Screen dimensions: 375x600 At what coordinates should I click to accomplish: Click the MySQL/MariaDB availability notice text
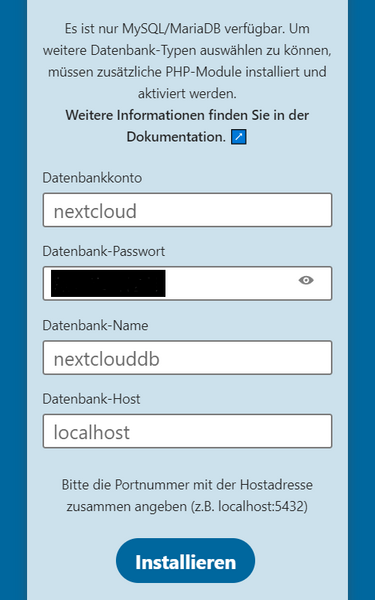[x=187, y=61]
